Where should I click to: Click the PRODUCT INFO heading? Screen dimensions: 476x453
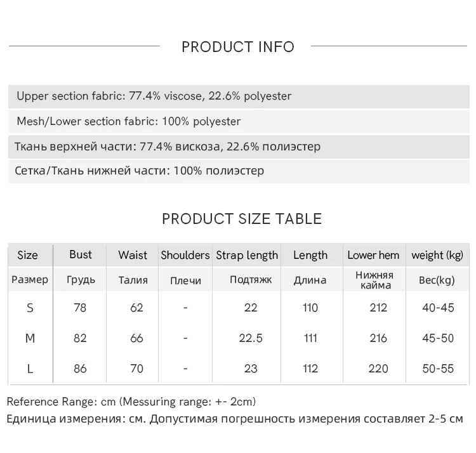click(238, 46)
